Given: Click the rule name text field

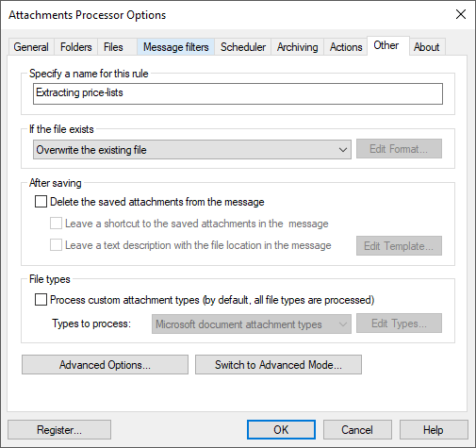Looking at the screenshot, I should coord(238,93).
